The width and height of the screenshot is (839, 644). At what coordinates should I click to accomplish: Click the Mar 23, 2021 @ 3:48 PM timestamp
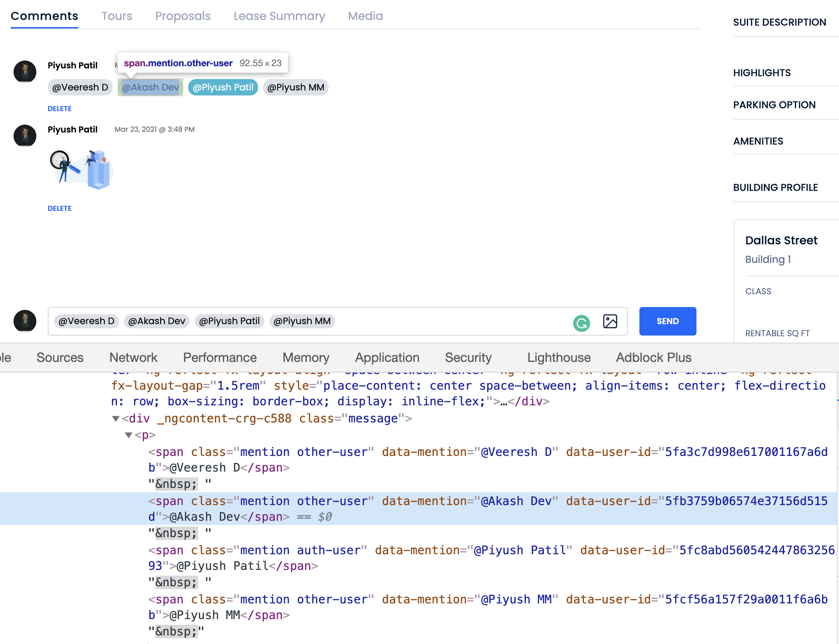click(x=154, y=130)
